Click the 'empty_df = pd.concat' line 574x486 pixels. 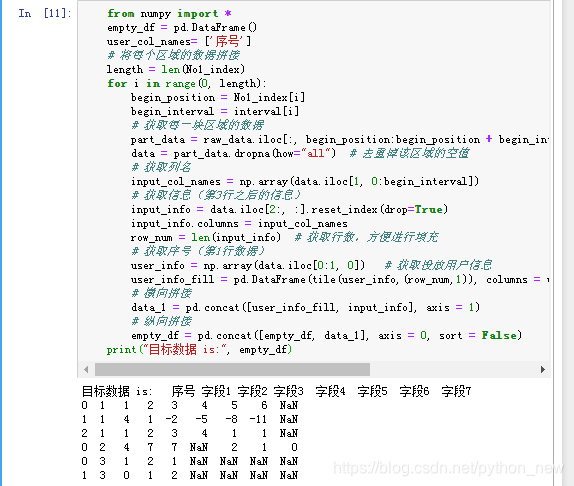coord(326,335)
